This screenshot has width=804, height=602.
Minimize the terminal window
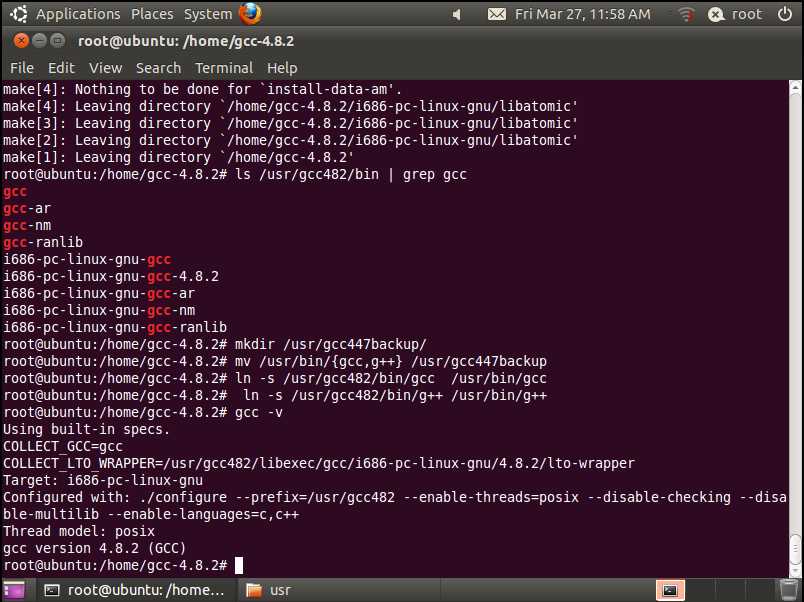(x=39, y=41)
